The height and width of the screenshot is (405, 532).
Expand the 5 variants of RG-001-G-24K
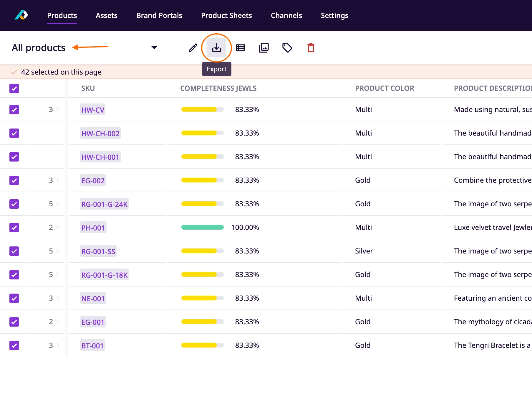[x=54, y=204]
